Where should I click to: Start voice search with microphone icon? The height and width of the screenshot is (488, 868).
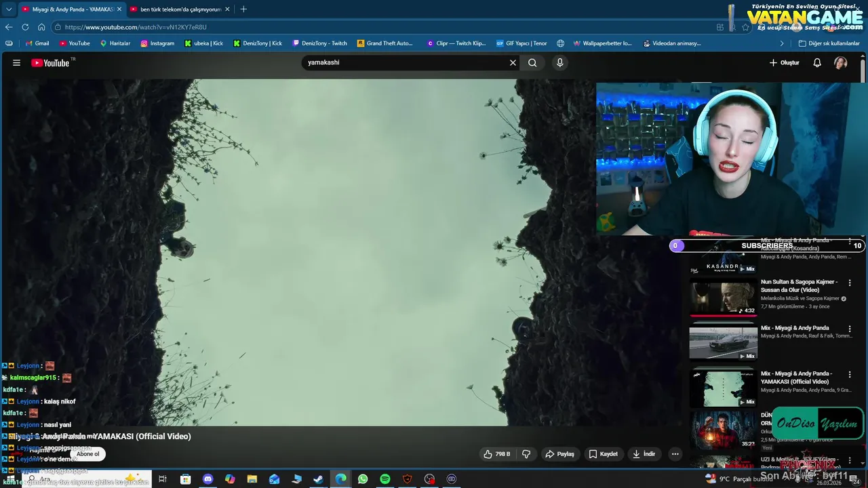559,62
